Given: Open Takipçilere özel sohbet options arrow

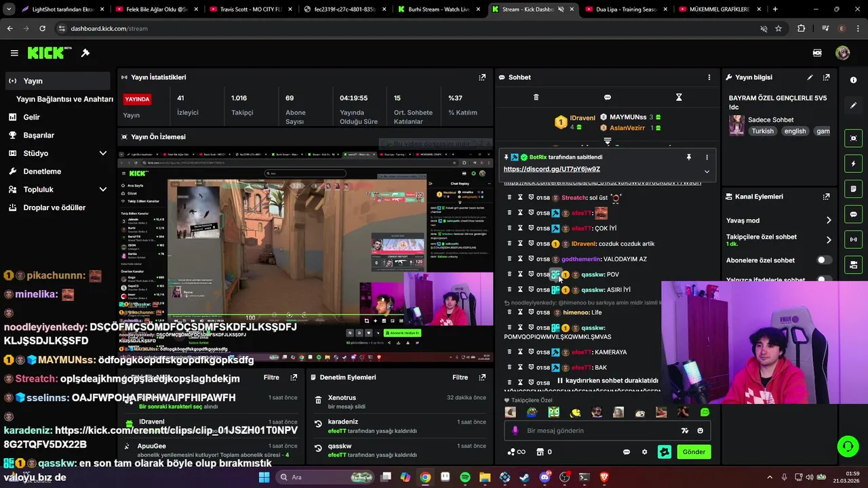Looking at the screenshot, I should (x=829, y=240).
